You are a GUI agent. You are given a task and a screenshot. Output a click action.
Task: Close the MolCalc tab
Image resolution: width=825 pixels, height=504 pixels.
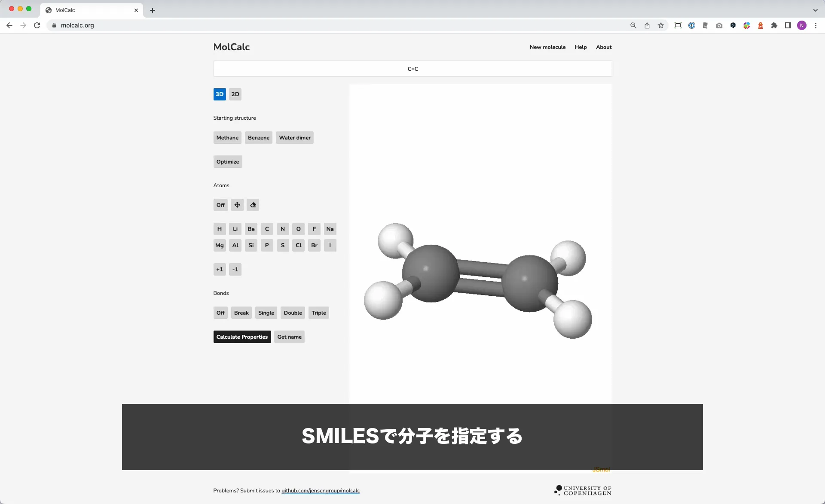tap(136, 10)
